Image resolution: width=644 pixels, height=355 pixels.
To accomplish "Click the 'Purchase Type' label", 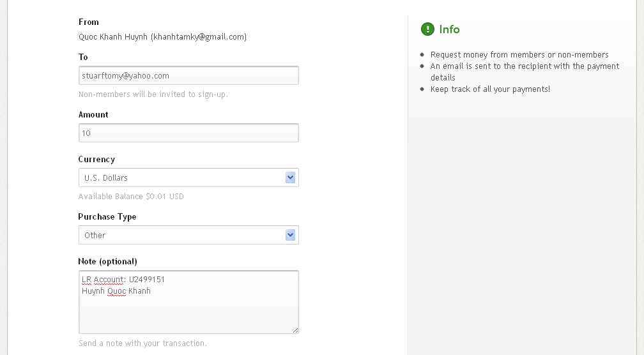I will (x=107, y=216).
